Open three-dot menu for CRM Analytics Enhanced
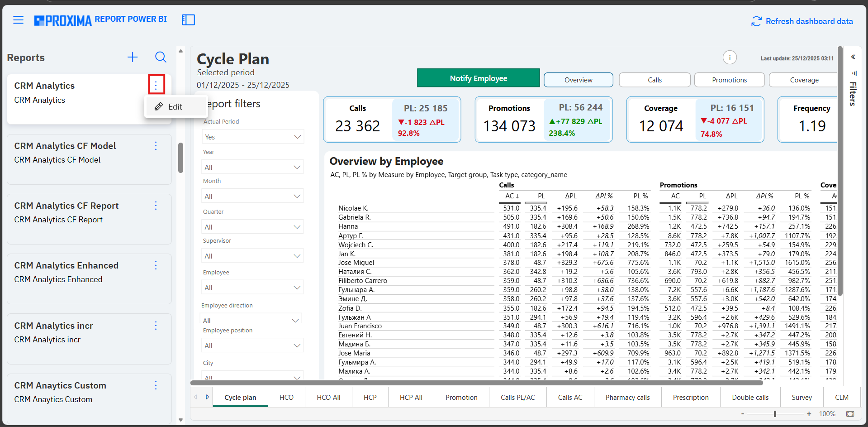The image size is (868, 427). point(156,265)
